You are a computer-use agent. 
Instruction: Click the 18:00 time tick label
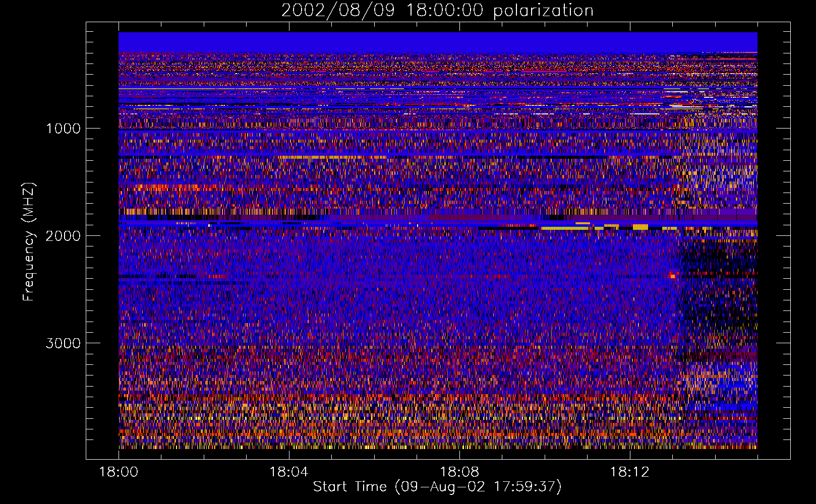point(119,472)
